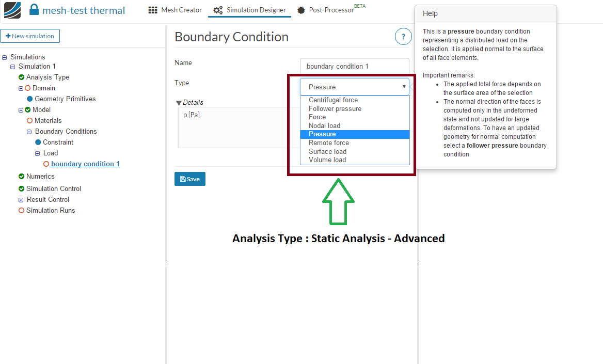The height and width of the screenshot is (364, 603).
Task: Click the Name input field
Action: [354, 66]
